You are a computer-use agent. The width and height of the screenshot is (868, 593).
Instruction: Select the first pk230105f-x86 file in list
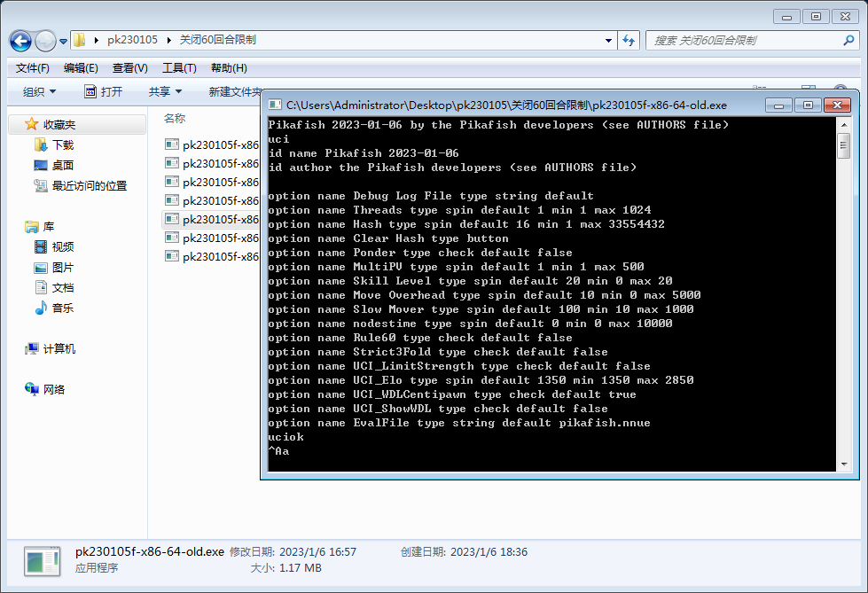[x=212, y=144]
